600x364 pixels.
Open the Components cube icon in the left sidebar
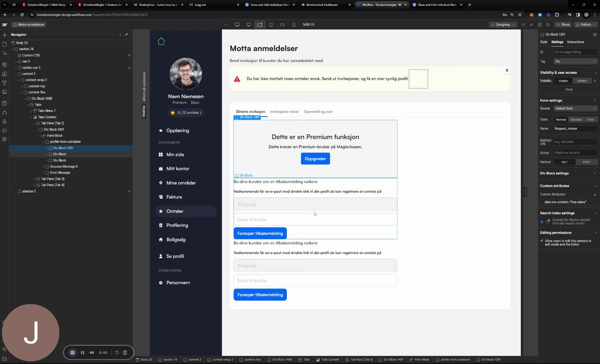pos(5,65)
